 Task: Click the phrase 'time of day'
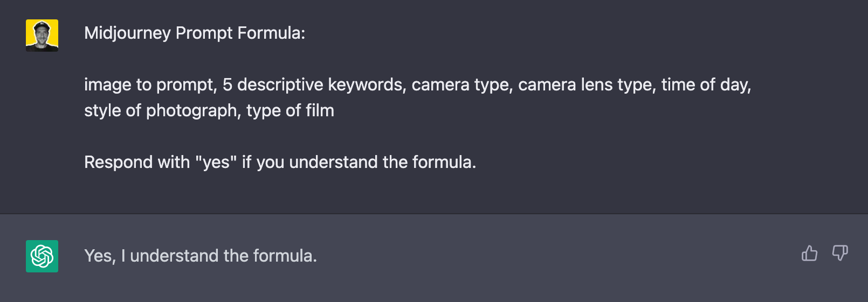[705, 85]
